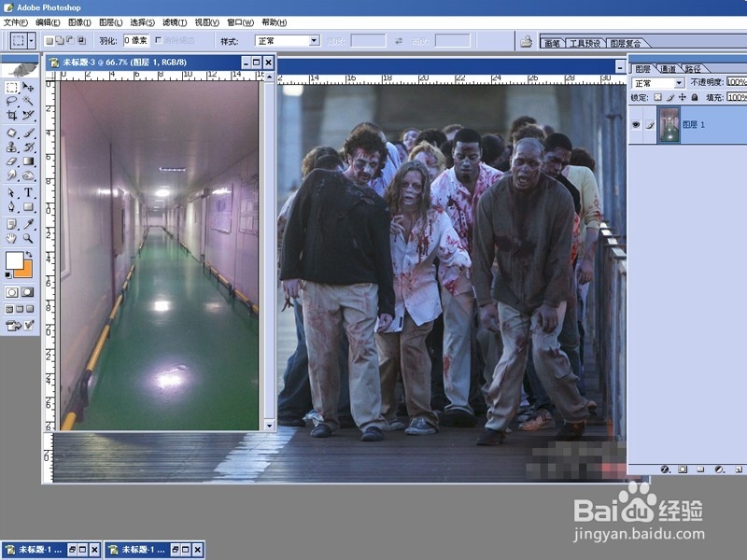Select the 图层 1 layer thumbnail
Screen dimensions: 747x560
click(669, 125)
